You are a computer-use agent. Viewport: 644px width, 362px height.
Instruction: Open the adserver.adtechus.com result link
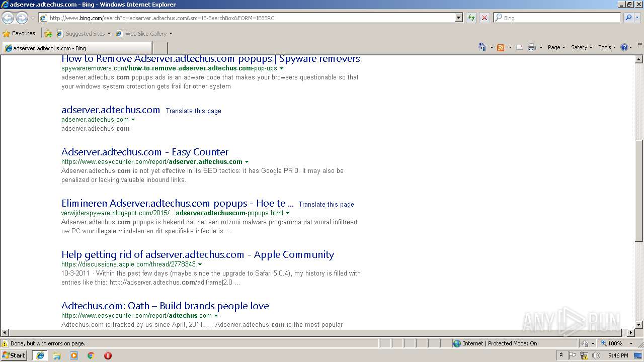tap(111, 110)
